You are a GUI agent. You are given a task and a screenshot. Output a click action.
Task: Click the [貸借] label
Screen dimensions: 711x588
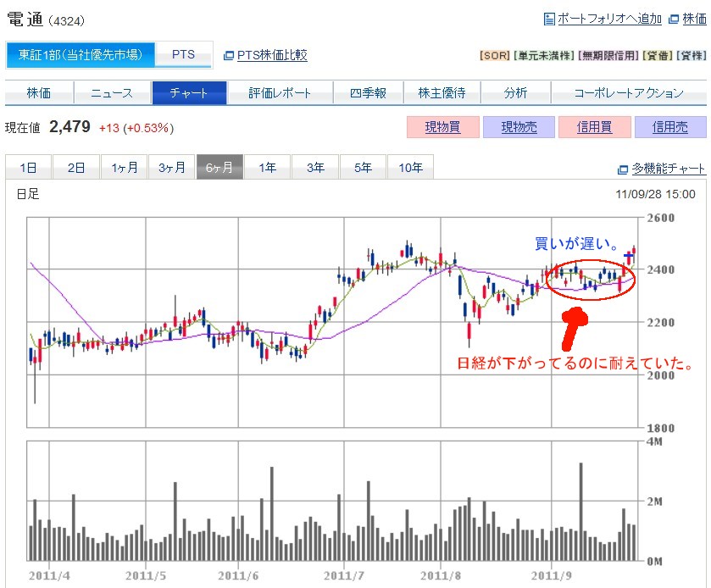coord(657,56)
